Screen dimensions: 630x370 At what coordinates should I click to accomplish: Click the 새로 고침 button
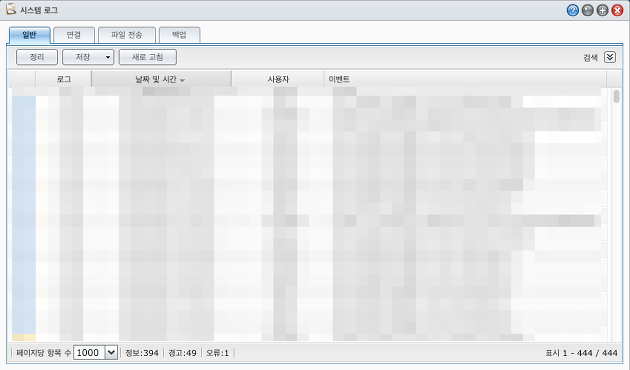(147, 57)
